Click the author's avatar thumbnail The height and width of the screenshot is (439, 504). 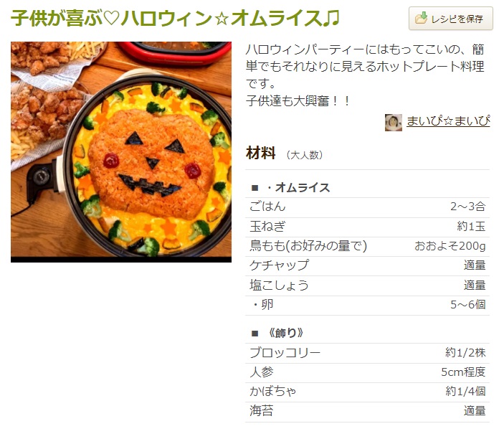394,122
